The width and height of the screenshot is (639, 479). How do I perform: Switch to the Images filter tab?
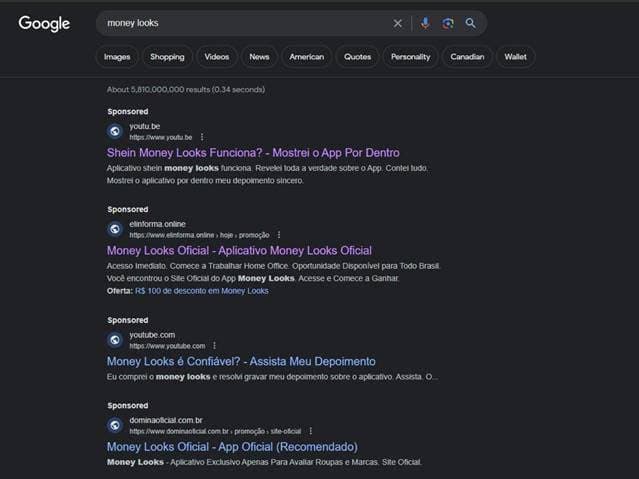pyautogui.click(x=117, y=57)
